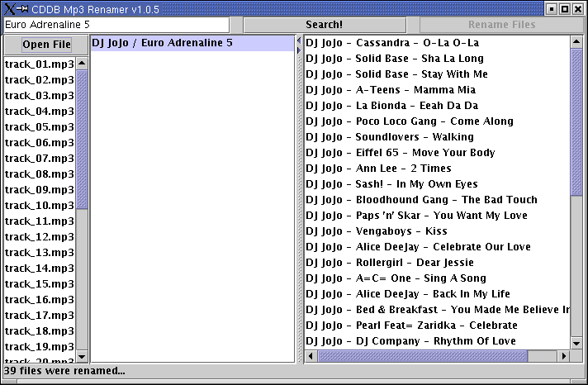This screenshot has height=385, width=588.
Task: Select track_03.mp3 in the file list
Action: click(40, 96)
